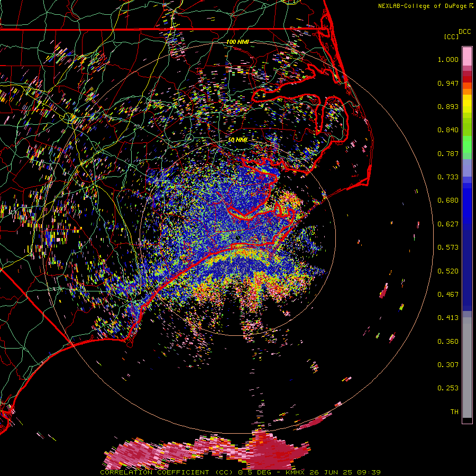476x476 pixels.
Task: Click the 0.413 color scale value
Action: [448, 318]
